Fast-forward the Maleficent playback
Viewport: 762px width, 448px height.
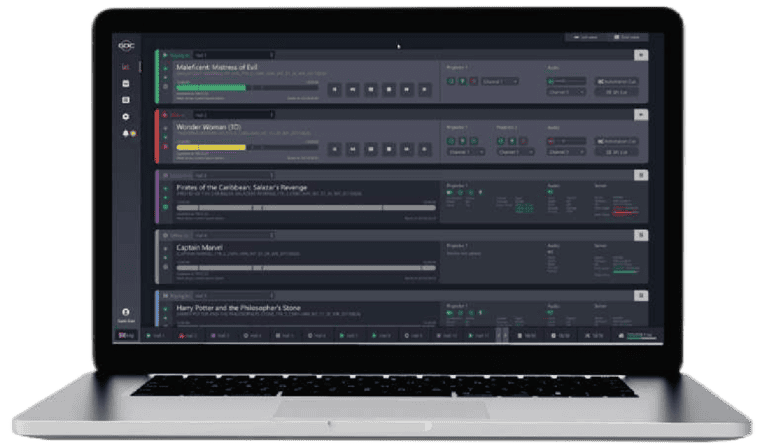pos(407,89)
